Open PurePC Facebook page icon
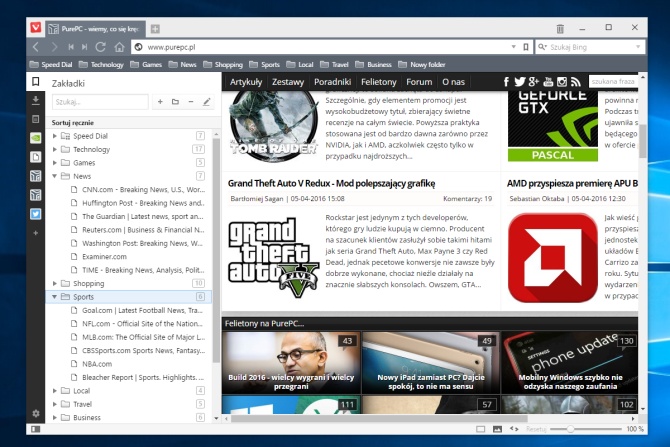The image size is (670, 447). (506, 82)
